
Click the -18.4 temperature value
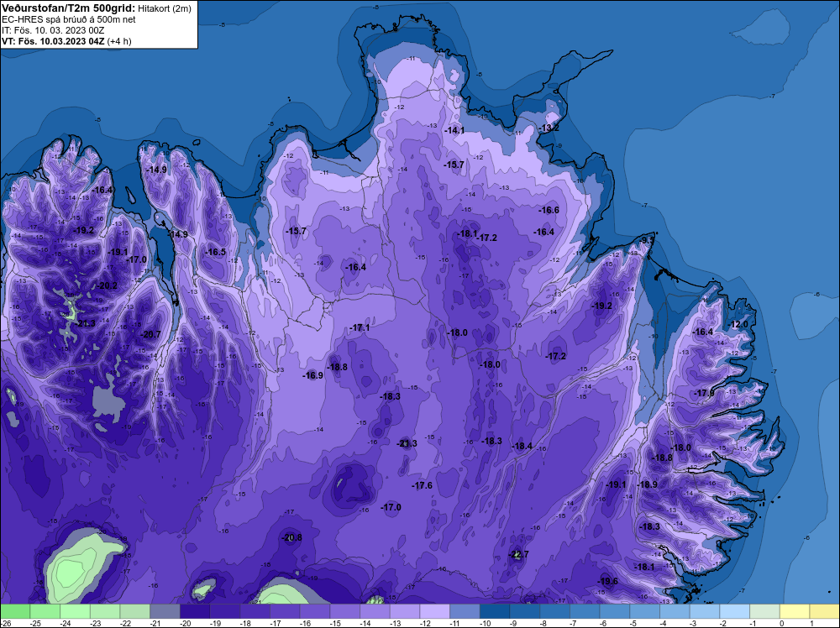coord(522,446)
